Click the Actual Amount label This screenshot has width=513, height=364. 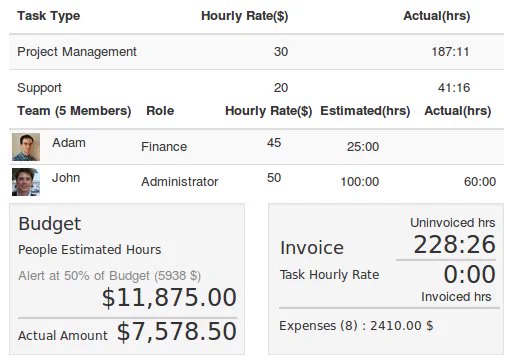pyautogui.click(x=63, y=336)
